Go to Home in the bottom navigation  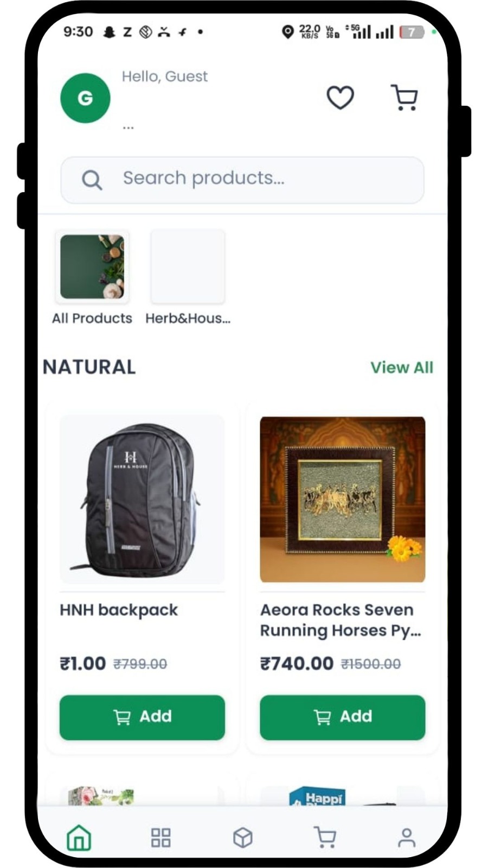click(79, 837)
